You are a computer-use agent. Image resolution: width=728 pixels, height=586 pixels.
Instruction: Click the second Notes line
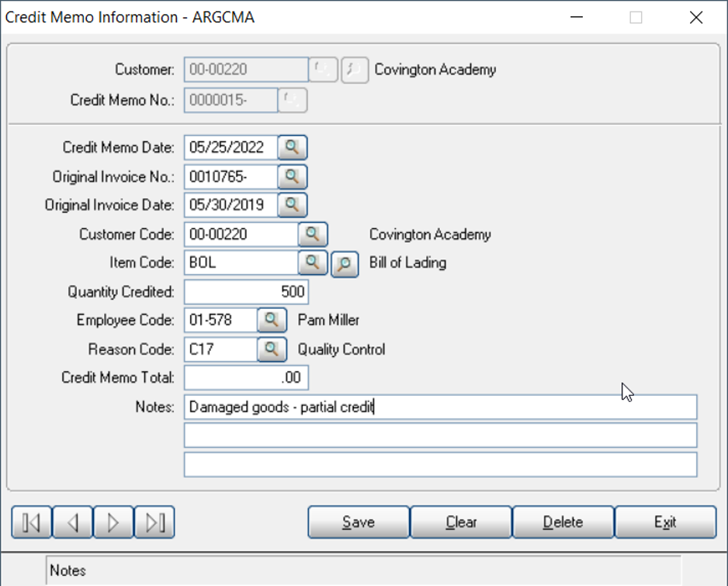(x=440, y=435)
